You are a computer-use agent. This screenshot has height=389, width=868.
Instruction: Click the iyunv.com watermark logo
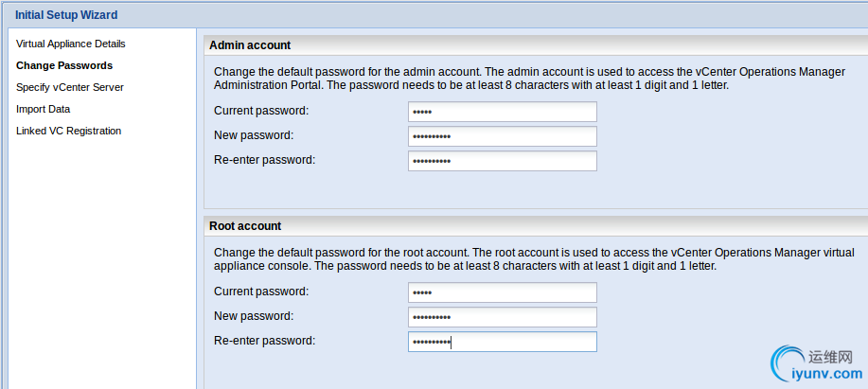817,363
